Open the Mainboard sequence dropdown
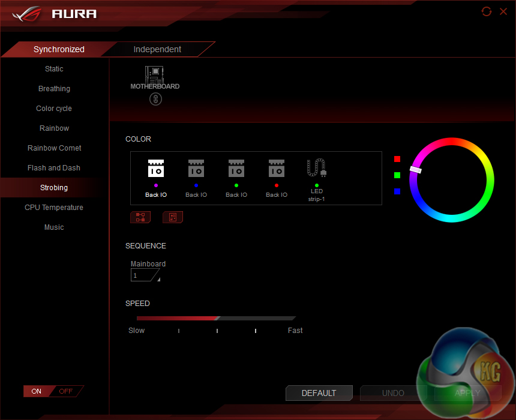 tap(145, 275)
